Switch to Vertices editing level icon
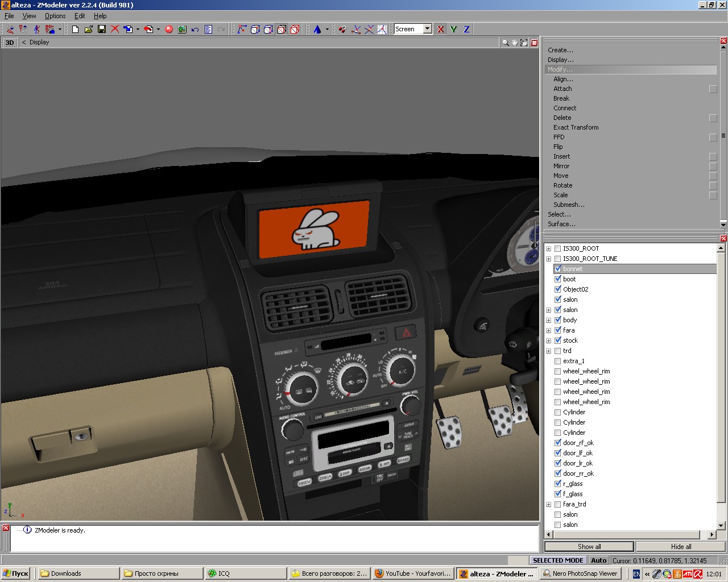This screenshot has width=728, height=582. pyautogui.click(x=242, y=29)
